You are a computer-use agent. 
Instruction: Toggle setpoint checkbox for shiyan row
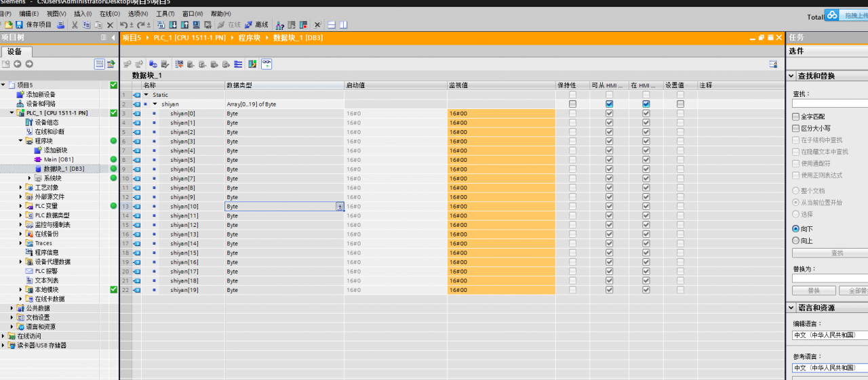(x=680, y=104)
